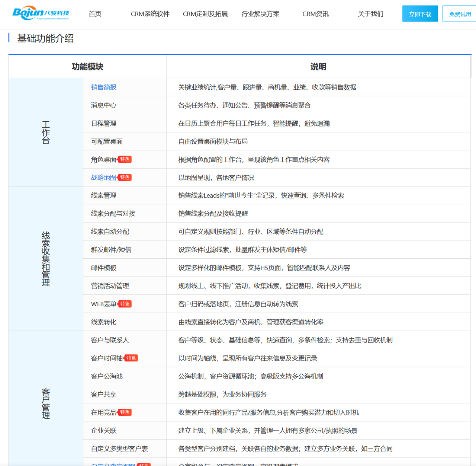Viewport: 476px width, 466px height.
Task: Visit the 关于我们 page
Action: [x=370, y=14]
